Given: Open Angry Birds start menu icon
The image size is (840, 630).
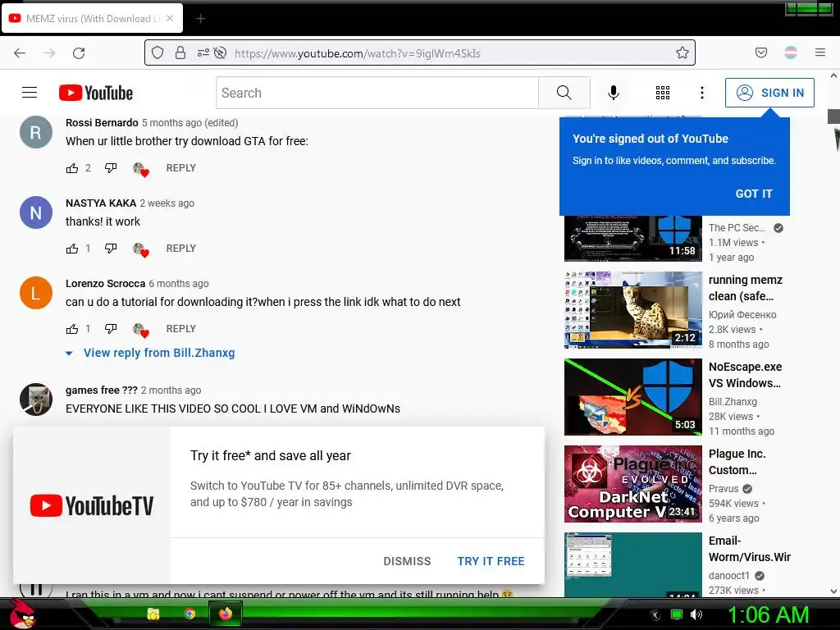Looking at the screenshot, I should pos(22,614).
